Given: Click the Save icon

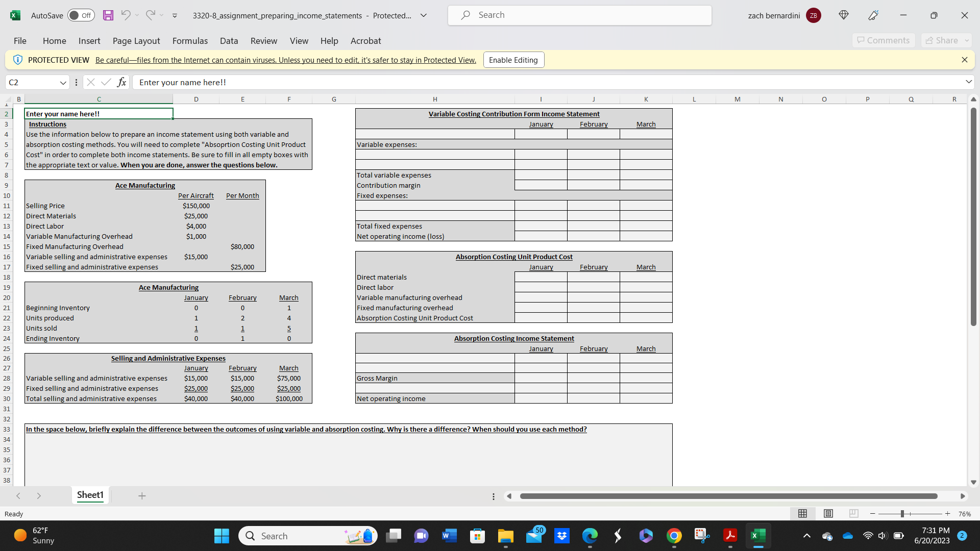Looking at the screenshot, I should pos(108,15).
